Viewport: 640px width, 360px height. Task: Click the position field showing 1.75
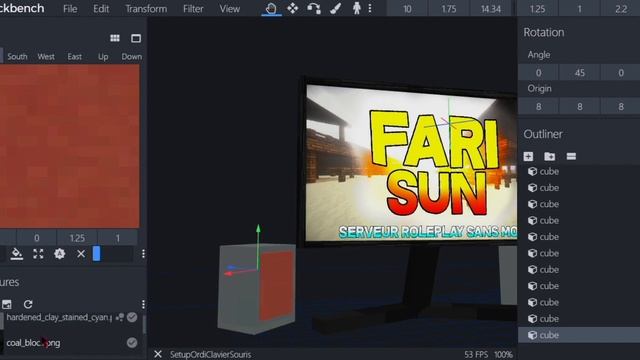pyautogui.click(x=449, y=9)
